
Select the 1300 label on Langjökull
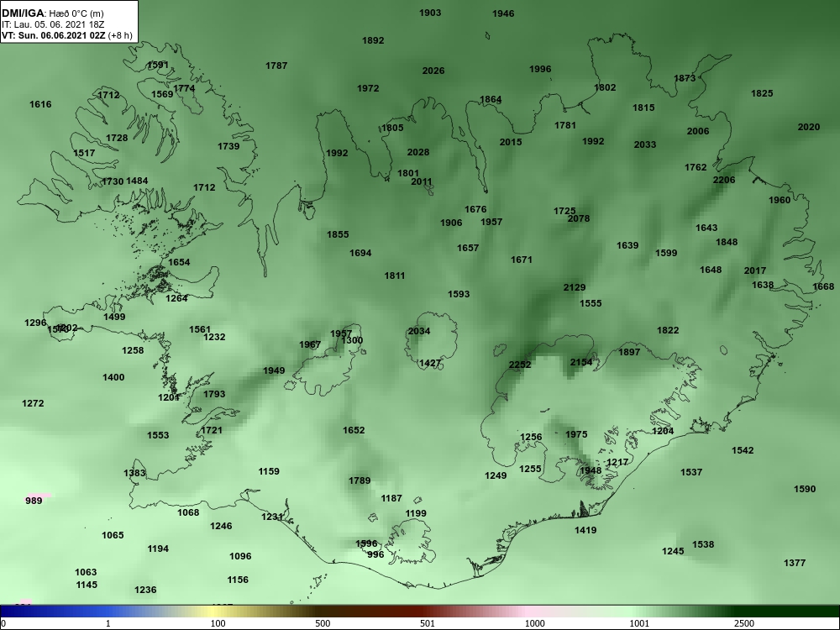tap(352, 341)
